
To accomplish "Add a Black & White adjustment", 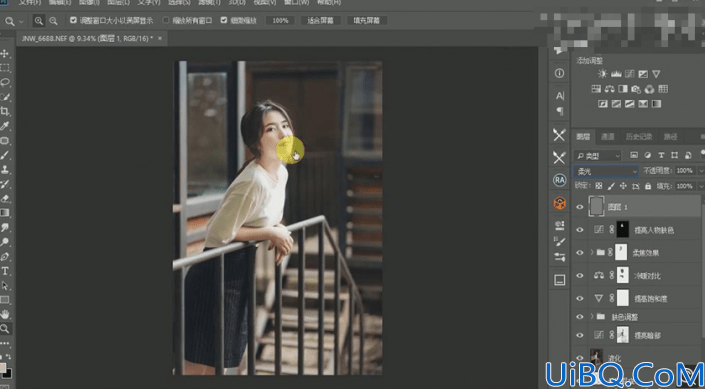I will (623, 89).
